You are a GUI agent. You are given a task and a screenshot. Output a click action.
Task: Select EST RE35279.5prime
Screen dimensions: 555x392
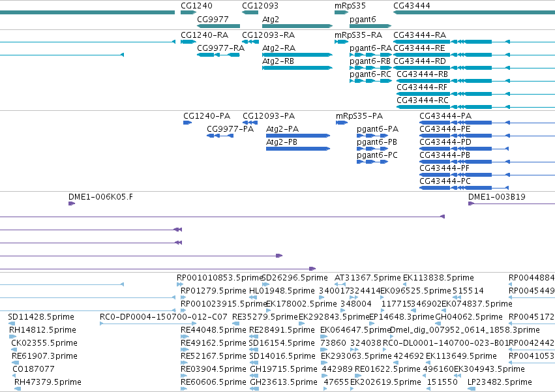[265, 317]
